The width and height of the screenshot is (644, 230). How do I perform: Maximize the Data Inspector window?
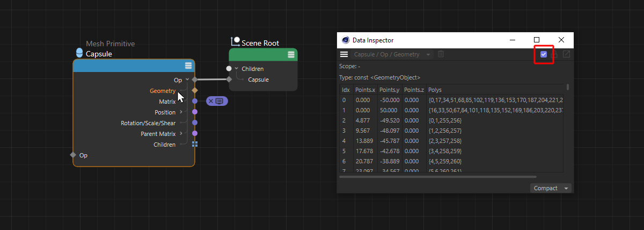[537, 40]
